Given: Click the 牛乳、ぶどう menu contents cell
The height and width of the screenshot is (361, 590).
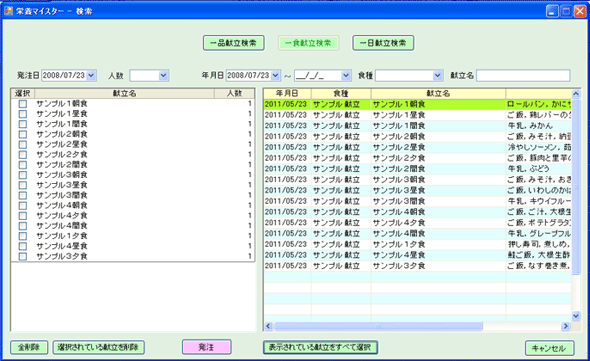Looking at the screenshot, I should click(x=538, y=169).
